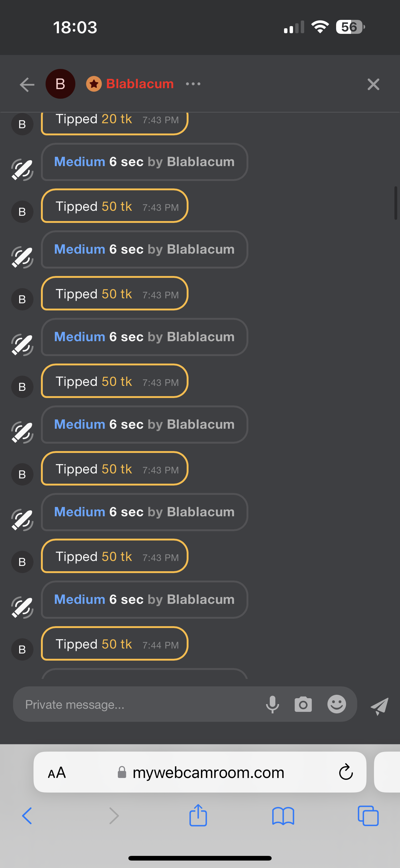Tap the mywebcamroom.com address bar
Screen dimensions: 400x868
[208, 772]
